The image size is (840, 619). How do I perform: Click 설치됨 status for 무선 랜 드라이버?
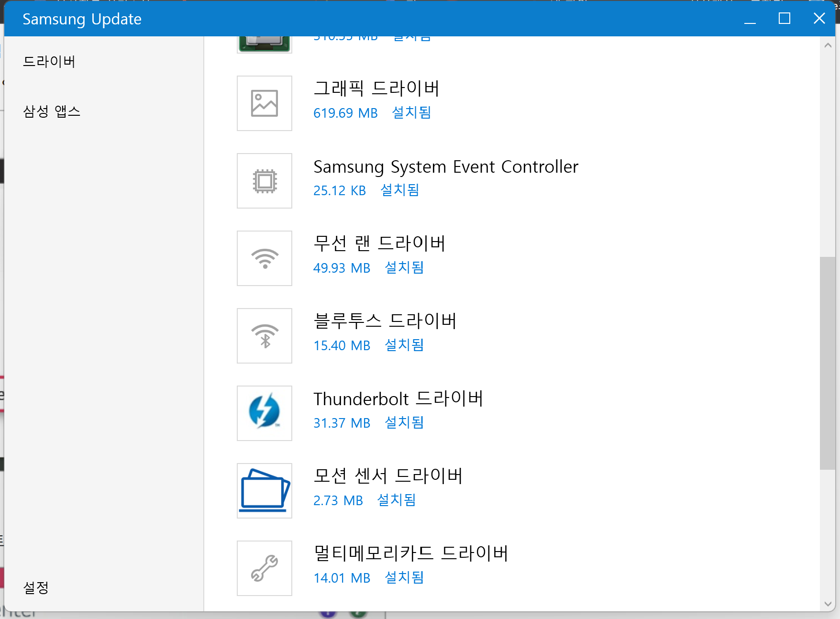[404, 267]
